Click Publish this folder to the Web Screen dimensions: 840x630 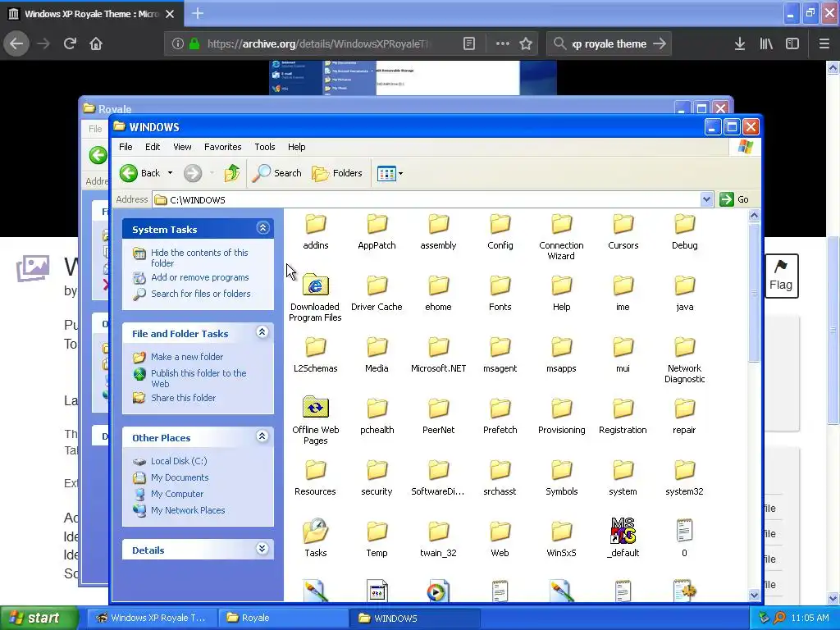(199, 378)
